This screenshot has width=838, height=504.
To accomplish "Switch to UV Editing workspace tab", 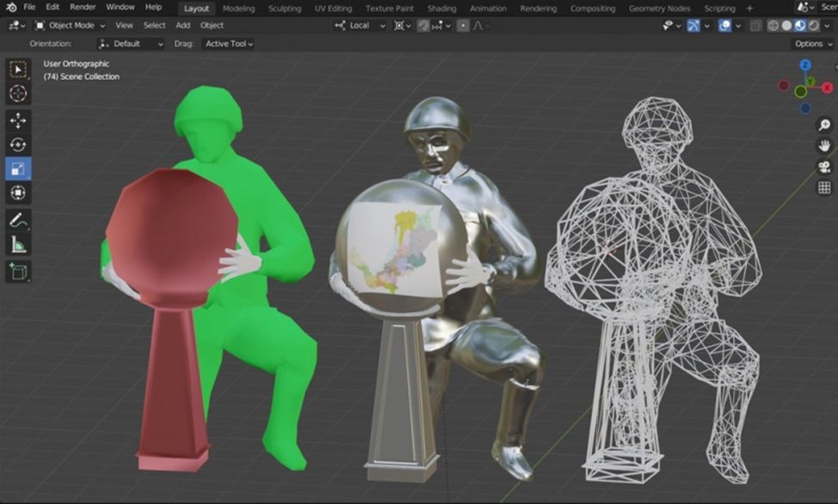I will tap(333, 9).
